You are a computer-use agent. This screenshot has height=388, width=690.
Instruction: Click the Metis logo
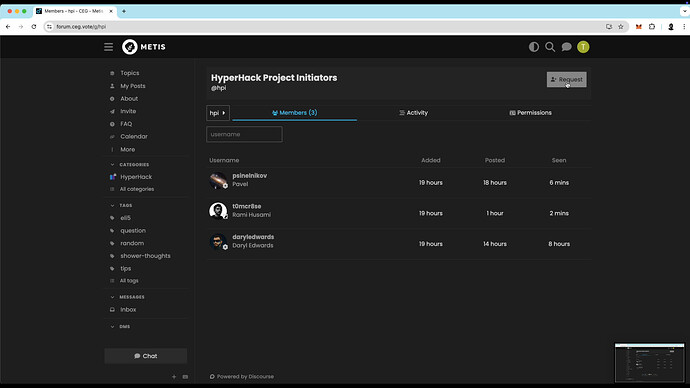144,47
